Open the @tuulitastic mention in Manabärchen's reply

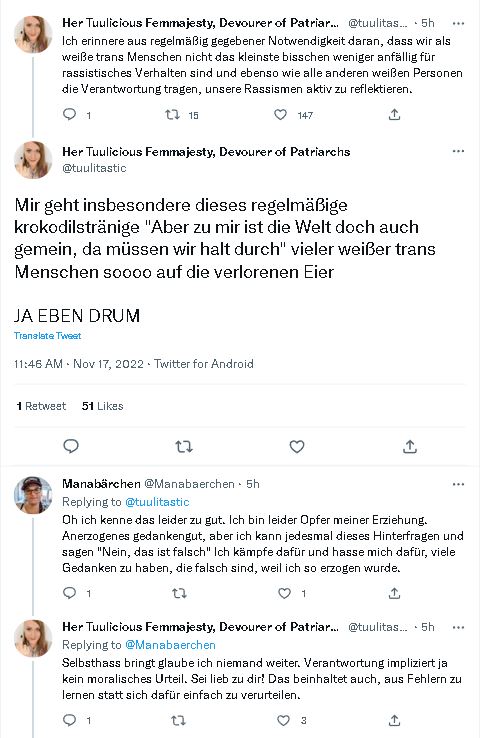click(x=157, y=502)
